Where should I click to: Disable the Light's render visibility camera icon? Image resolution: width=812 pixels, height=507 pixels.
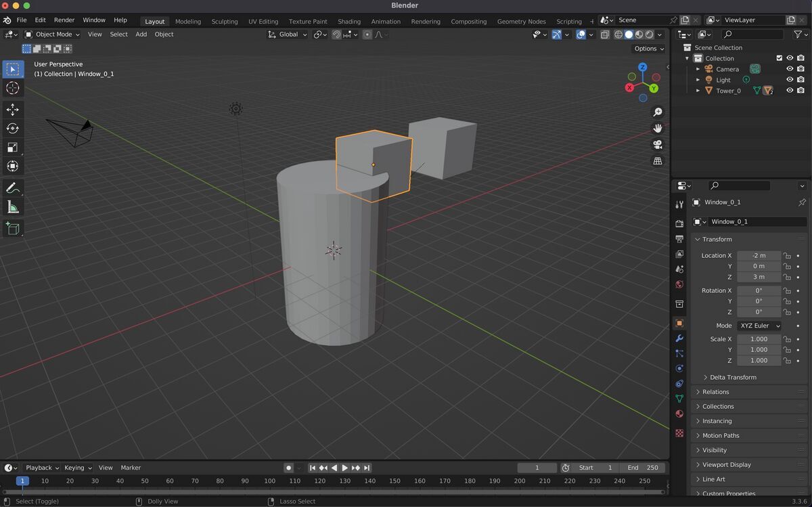(800, 79)
